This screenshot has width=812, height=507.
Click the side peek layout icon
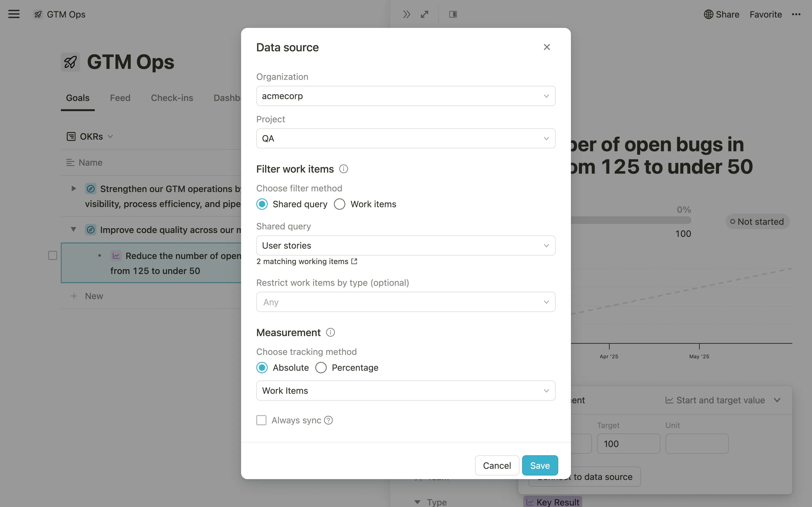(453, 14)
